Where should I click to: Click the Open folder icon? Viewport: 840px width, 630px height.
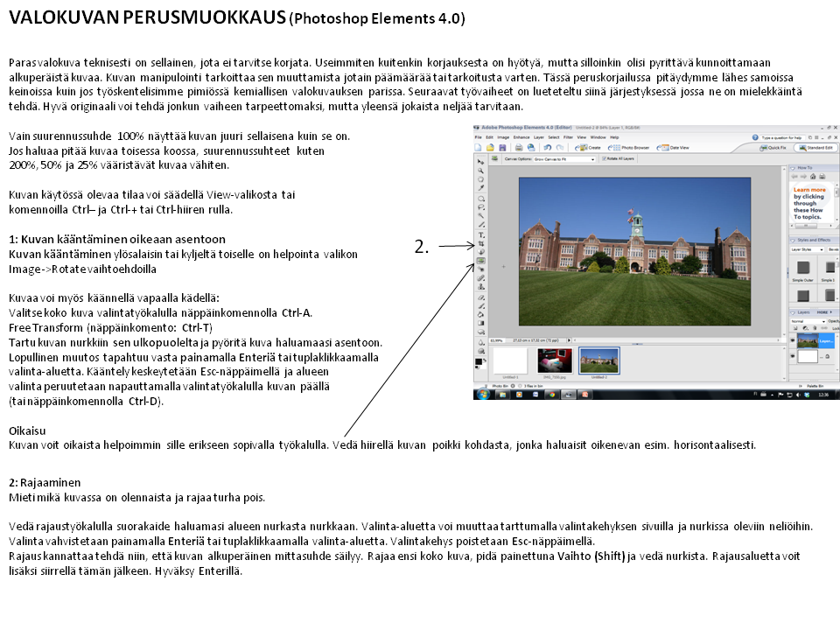click(490, 147)
